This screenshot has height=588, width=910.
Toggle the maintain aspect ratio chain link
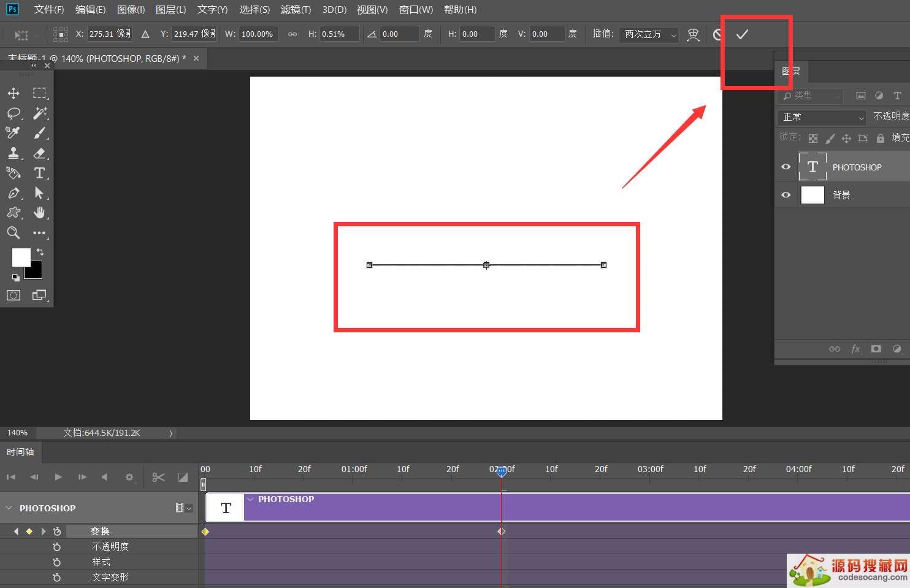[292, 34]
